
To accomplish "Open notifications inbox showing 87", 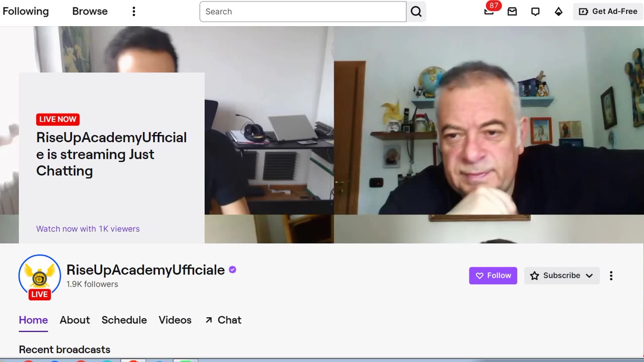I will [x=490, y=10].
